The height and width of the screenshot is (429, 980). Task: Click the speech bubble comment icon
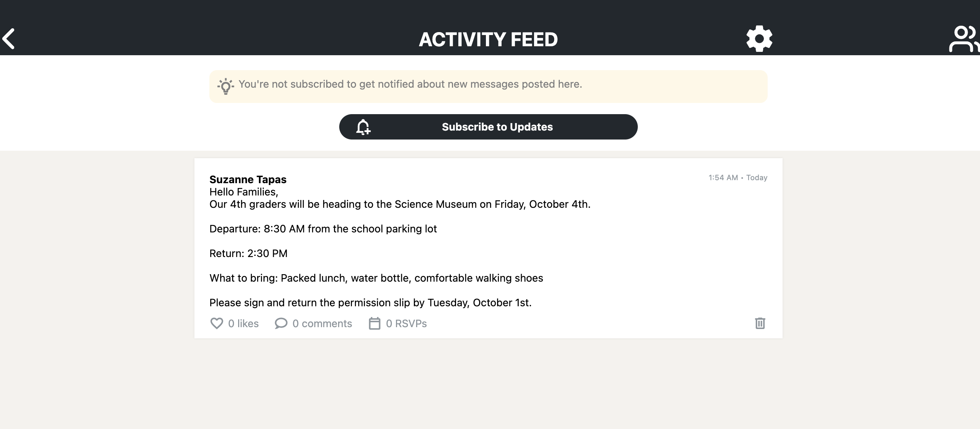coord(281,323)
